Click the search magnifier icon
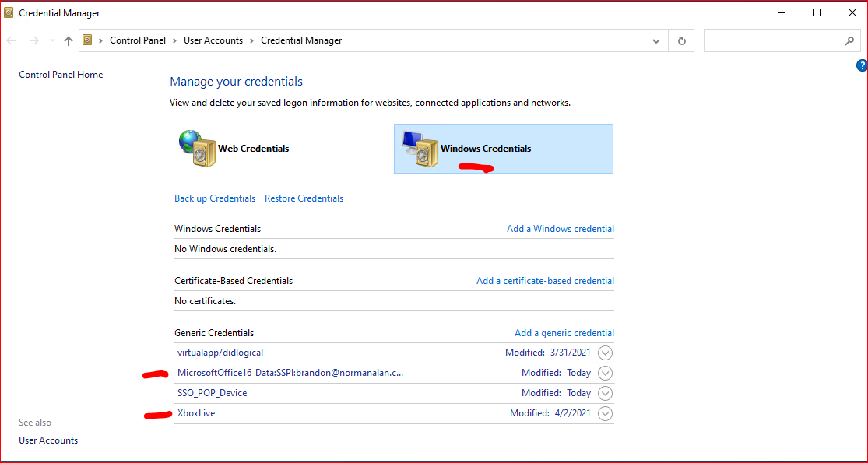This screenshot has width=868, height=463. point(850,41)
